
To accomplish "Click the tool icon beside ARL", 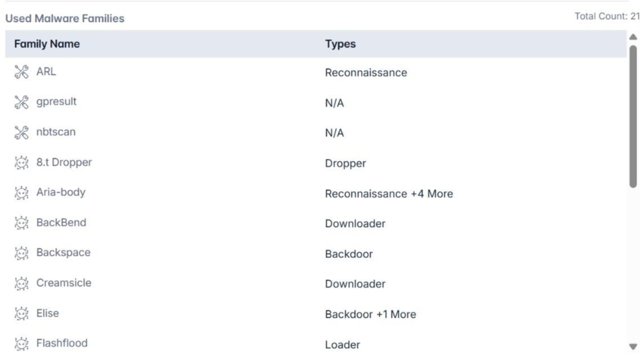I will [21, 72].
